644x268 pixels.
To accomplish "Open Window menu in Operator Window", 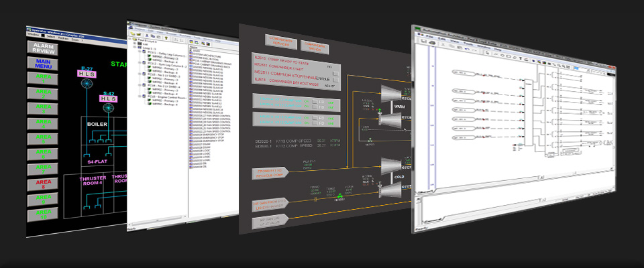I will [33, 35].
